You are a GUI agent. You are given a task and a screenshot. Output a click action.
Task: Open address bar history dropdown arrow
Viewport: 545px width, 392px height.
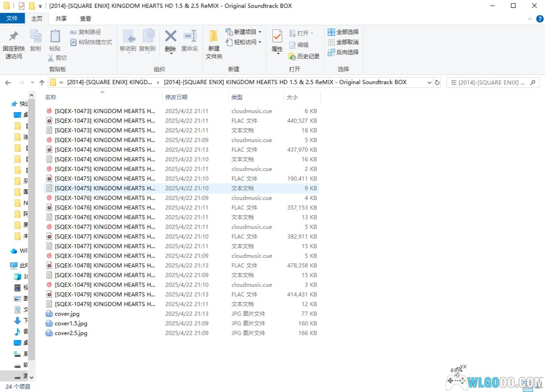click(x=429, y=82)
